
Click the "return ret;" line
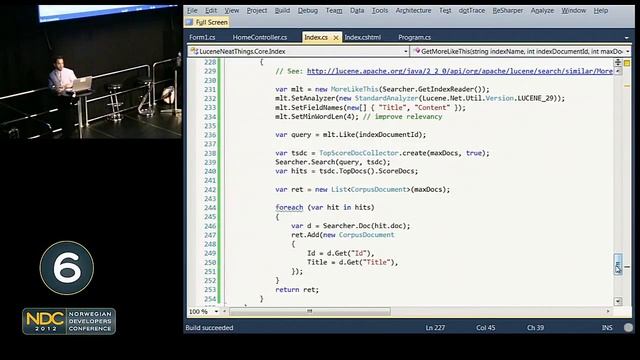[x=297, y=289]
